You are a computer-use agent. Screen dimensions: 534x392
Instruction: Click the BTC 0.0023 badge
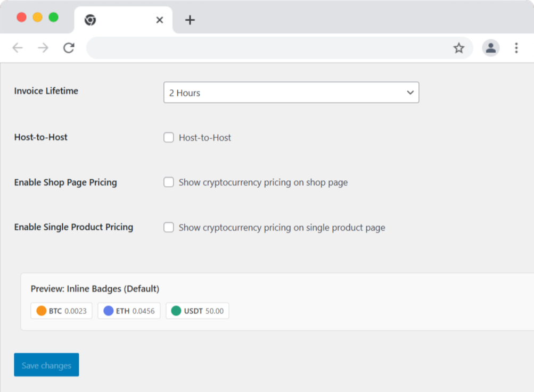pyautogui.click(x=62, y=311)
